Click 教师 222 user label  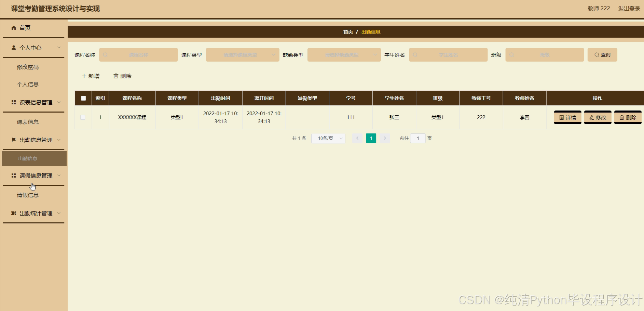tap(599, 9)
